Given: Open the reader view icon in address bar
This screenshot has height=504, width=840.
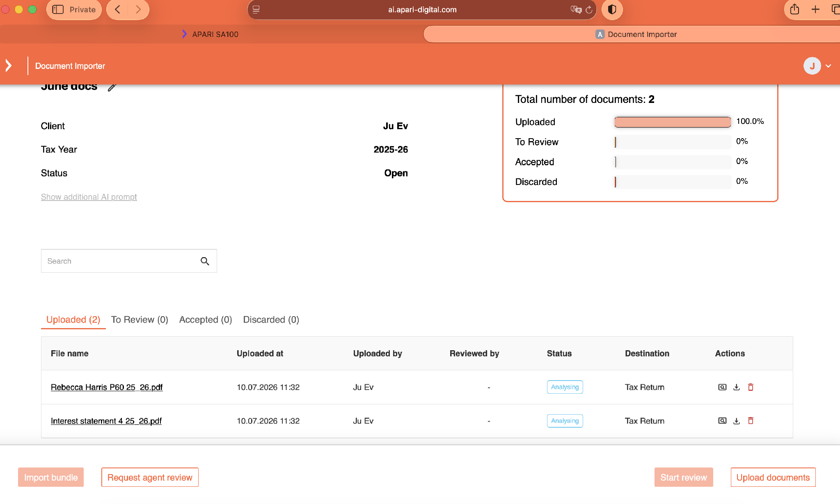Looking at the screenshot, I should pos(256,9).
